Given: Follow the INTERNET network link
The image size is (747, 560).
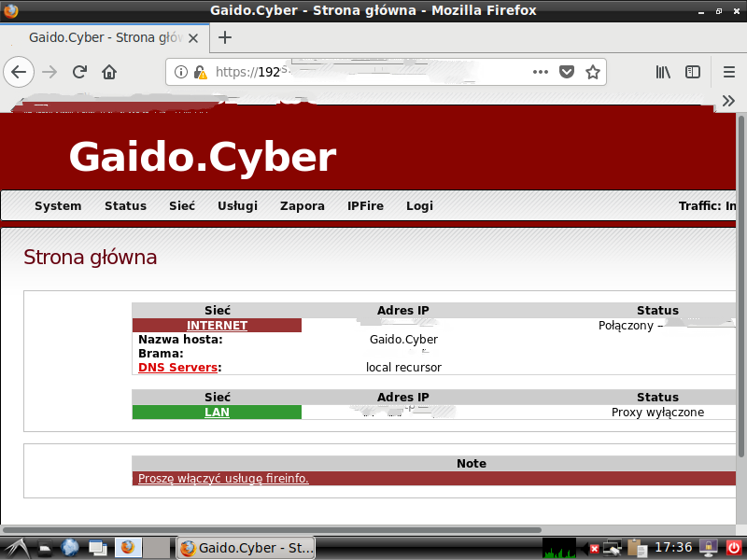Looking at the screenshot, I should pos(217,326).
